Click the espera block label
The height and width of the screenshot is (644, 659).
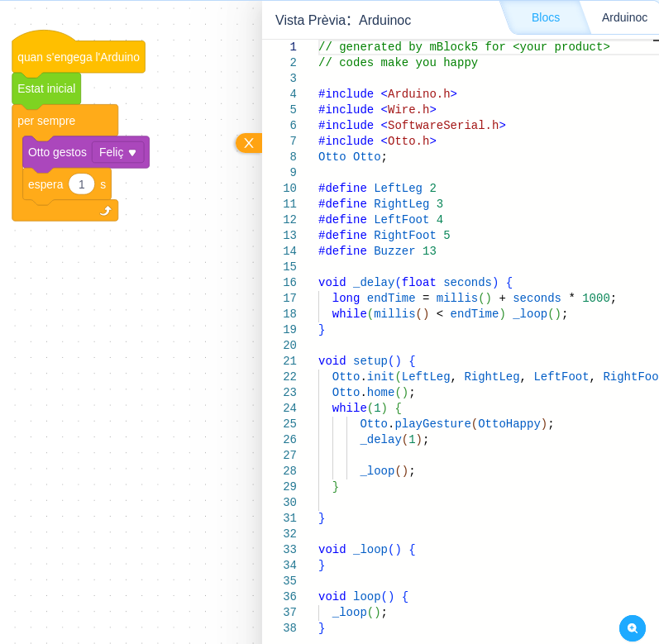[x=45, y=184]
